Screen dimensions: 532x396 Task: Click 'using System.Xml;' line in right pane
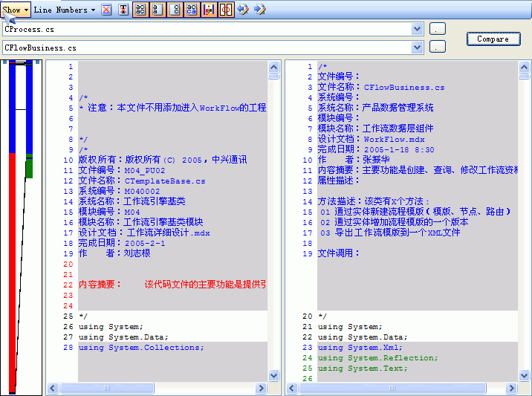click(x=360, y=348)
